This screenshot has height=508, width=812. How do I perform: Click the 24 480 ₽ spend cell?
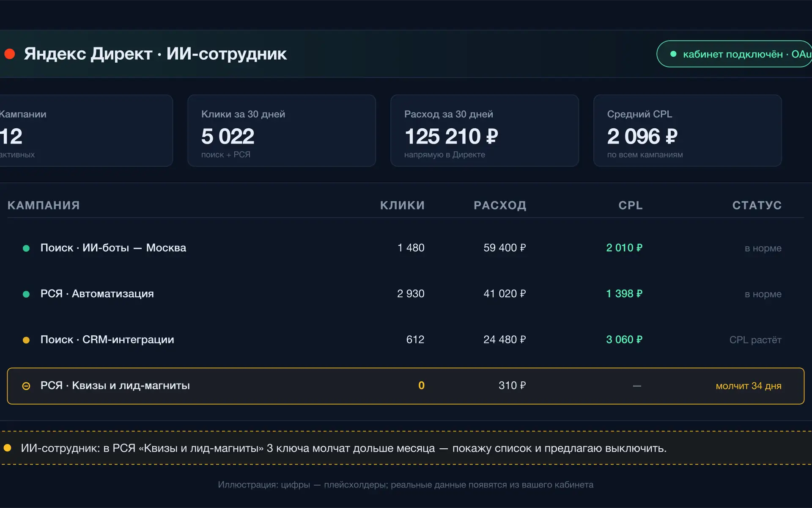505,340
